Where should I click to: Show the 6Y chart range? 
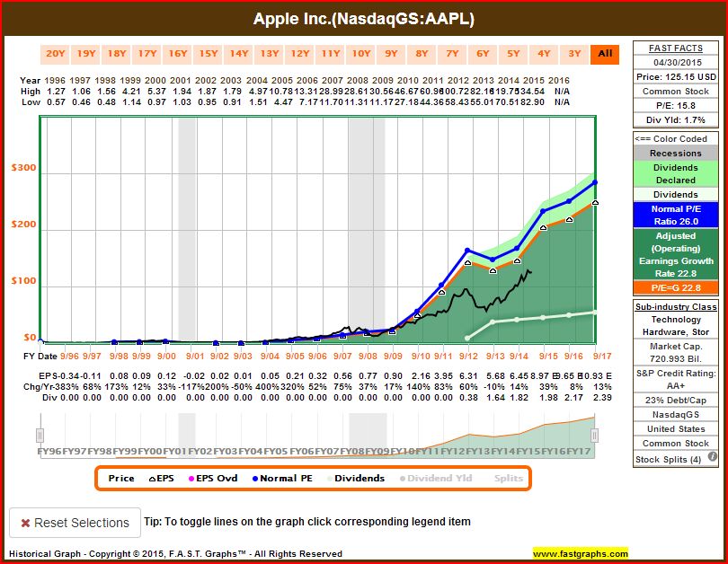point(483,54)
